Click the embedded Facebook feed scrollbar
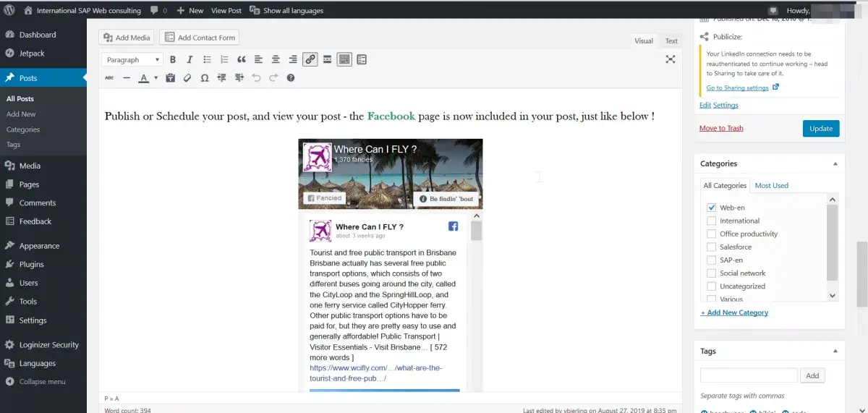868x413 pixels. click(x=476, y=231)
